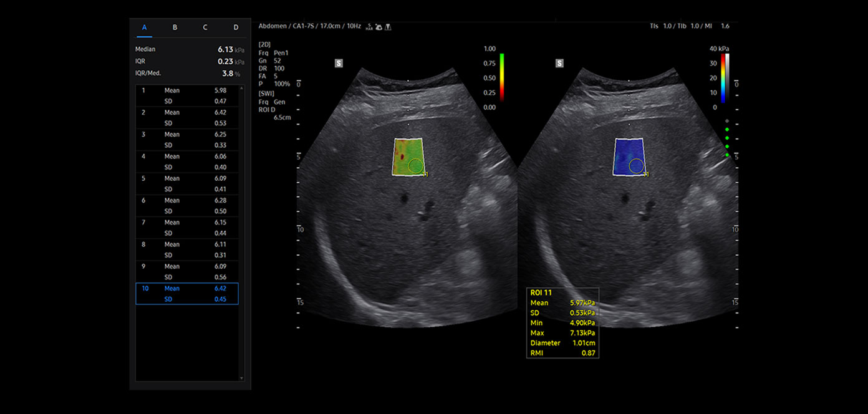Click the green-red reliability map ROI box

[x=408, y=156]
